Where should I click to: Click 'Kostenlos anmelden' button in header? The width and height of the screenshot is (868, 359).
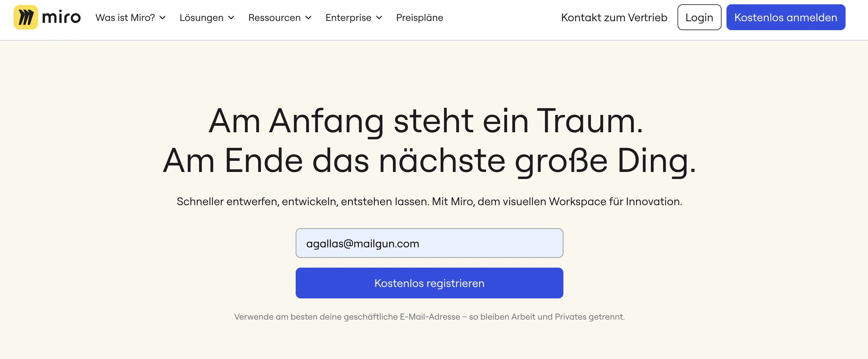click(786, 17)
